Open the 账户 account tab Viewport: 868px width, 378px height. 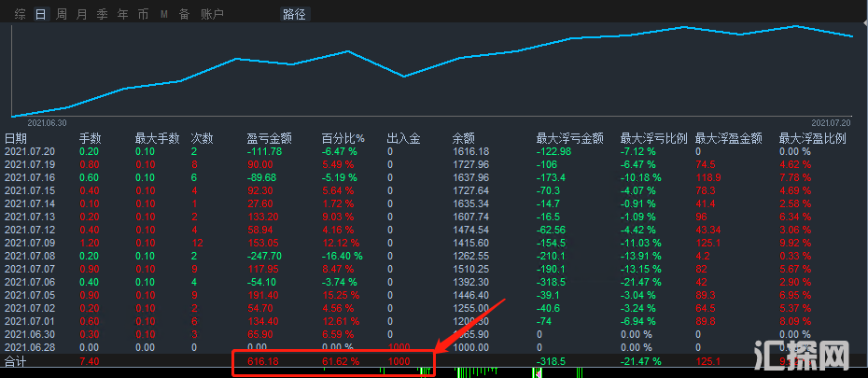(212, 14)
